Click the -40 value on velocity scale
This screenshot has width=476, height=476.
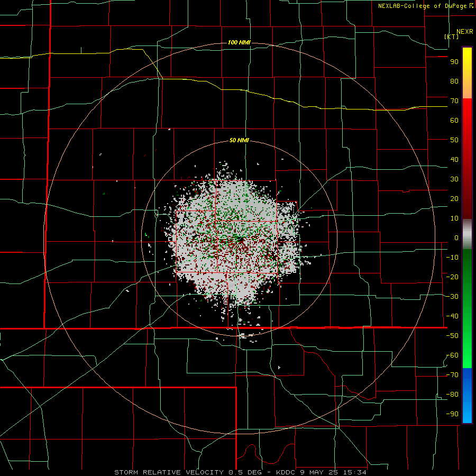(452, 316)
